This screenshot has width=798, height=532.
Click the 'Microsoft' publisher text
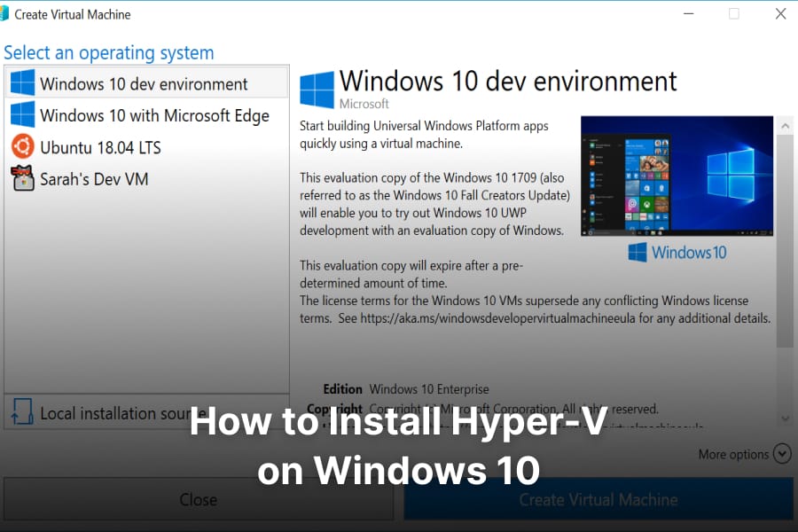(364, 104)
